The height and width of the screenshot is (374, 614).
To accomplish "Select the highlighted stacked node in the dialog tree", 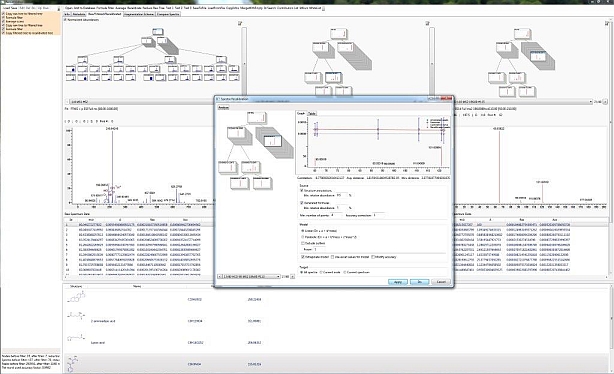I will tap(273, 141).
